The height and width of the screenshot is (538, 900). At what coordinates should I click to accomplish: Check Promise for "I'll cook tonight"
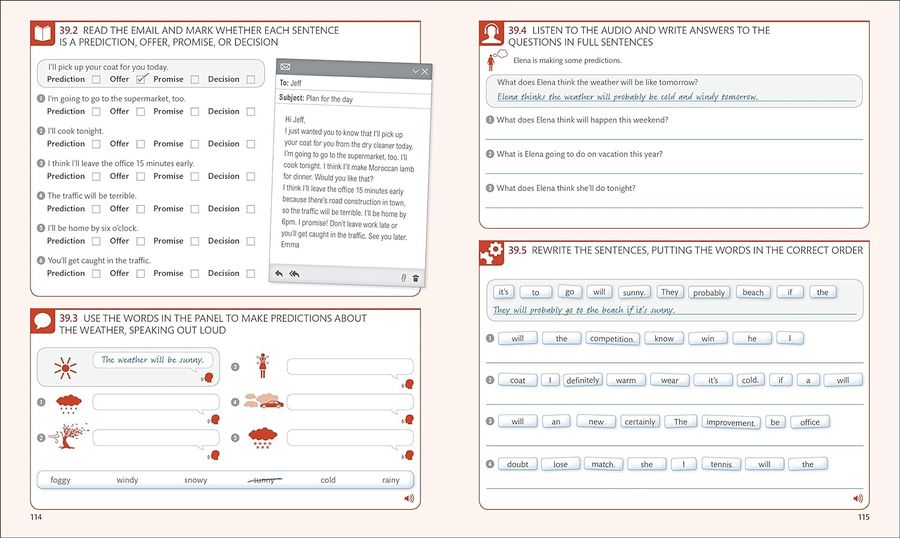pyautogui.click(x=195, y=144)
